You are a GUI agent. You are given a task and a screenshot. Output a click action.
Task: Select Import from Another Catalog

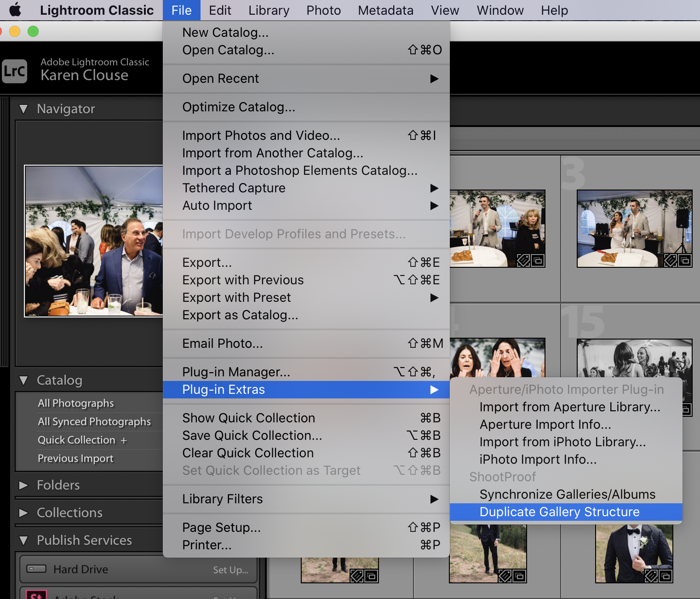point(306,153)
